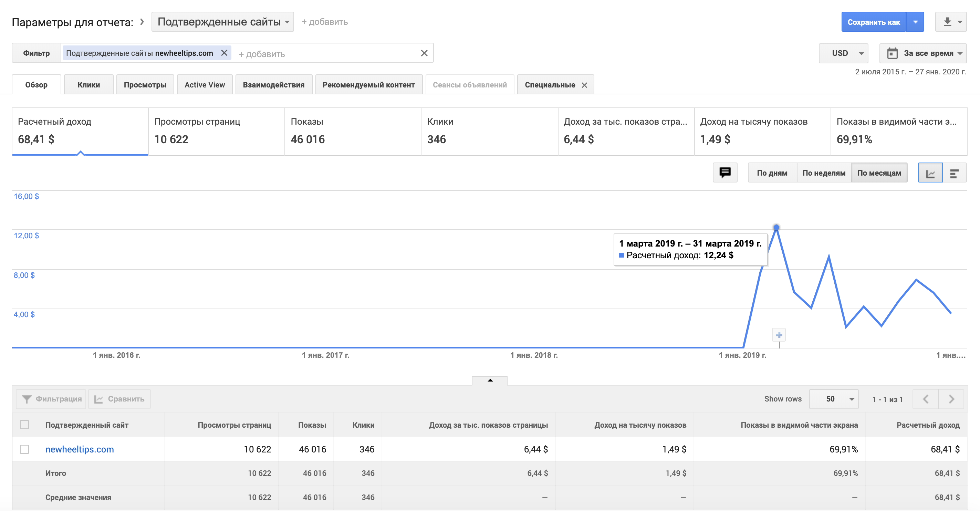The image size is (980, 511).
Task: Tick the newheeltips.com row checkbox
Action: coord(24,449)
